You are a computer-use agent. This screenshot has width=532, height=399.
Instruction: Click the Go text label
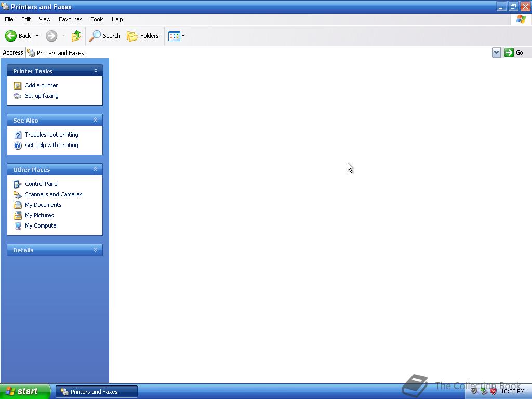pos(520,52)
